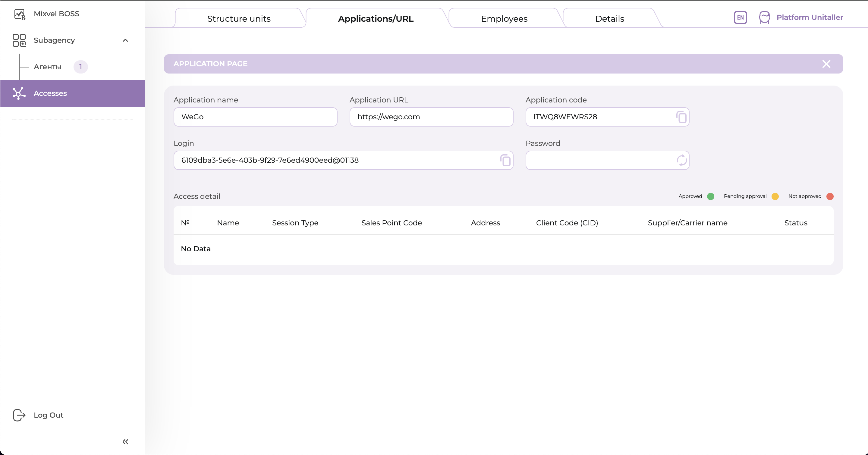Collapse the Subagency menu chevron

[125, 40]
